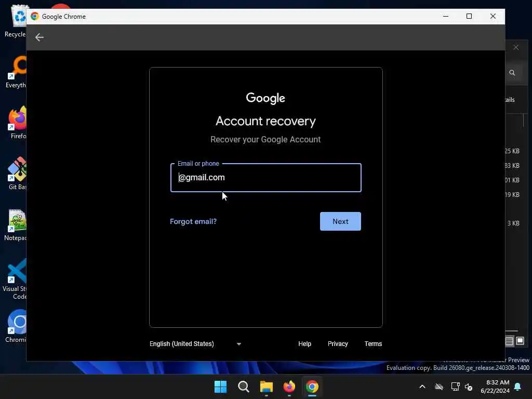
Task: Open the clock showing 8:32 AM
Action: click(495, 387)
